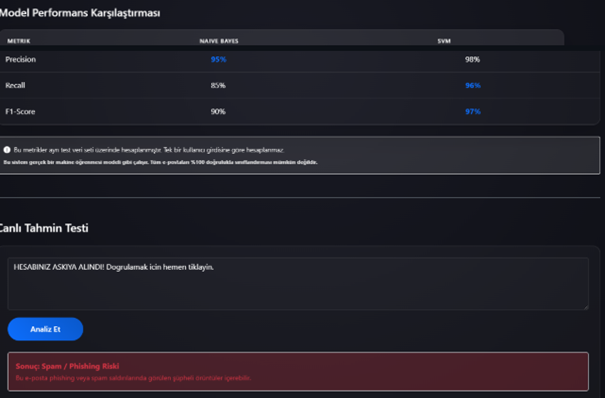Click the Analiz Et button
605x398 pixels.
pyautogui.click(x=45, y=329)
